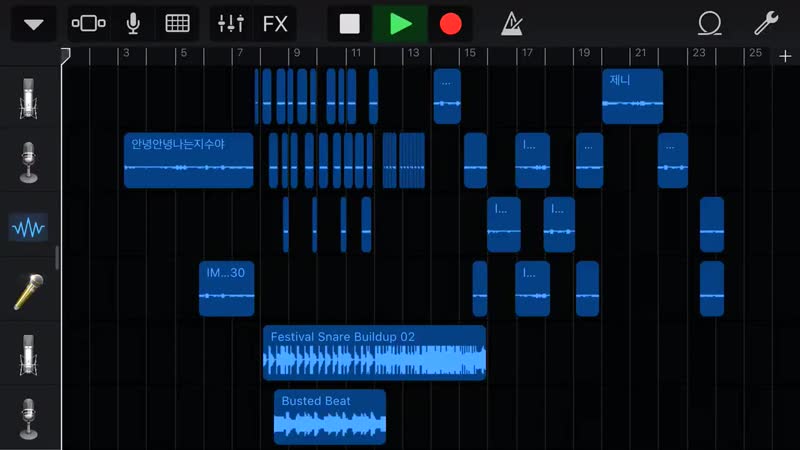Open song settings wrench
Viewport: 800px width, 450px height.
(x=765, y=24)
